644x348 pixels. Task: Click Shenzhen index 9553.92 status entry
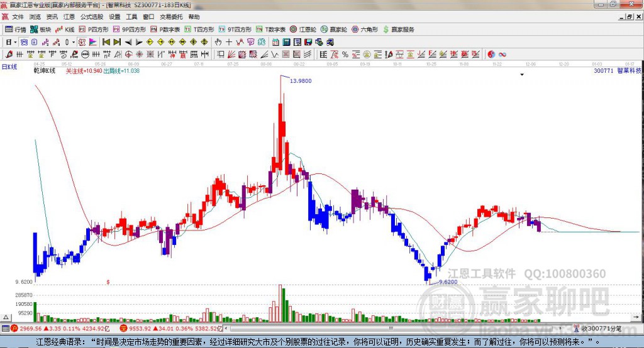tap(171, 329)
